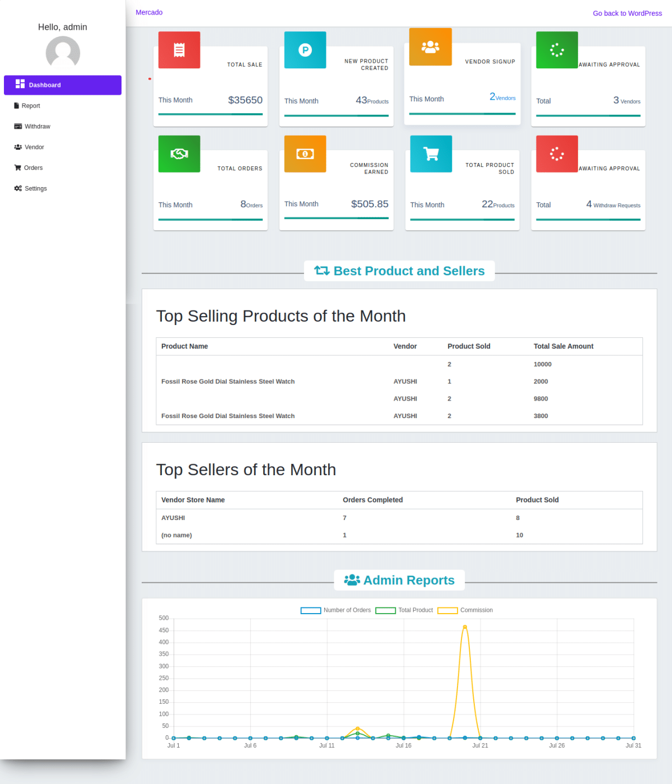Click the Total Product Sold cart icon

coord(430,154)
